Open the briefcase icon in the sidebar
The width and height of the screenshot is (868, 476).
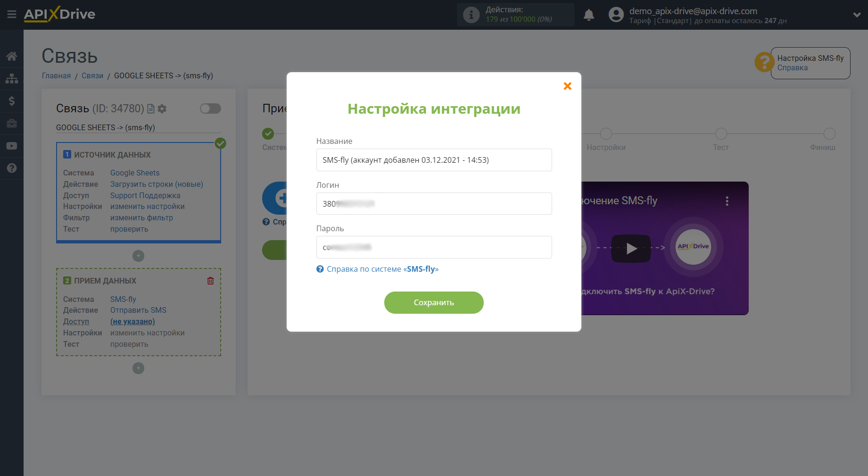(12, 124)
